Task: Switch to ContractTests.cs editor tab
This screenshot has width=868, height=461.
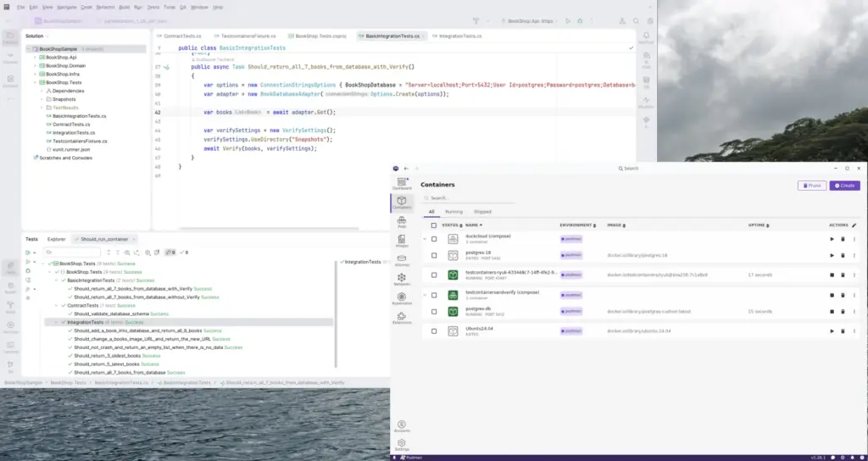Action: pyautogui.click(x=179, y=36)
